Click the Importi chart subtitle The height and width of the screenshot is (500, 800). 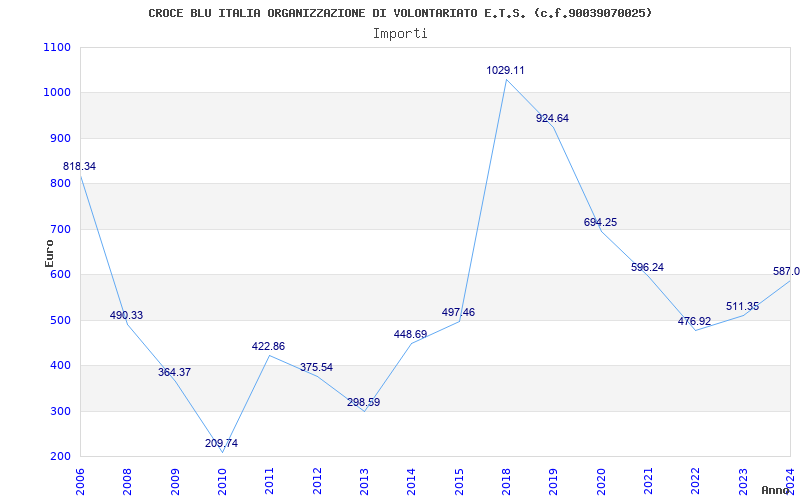pyautogui.click(x=400, y=34)
